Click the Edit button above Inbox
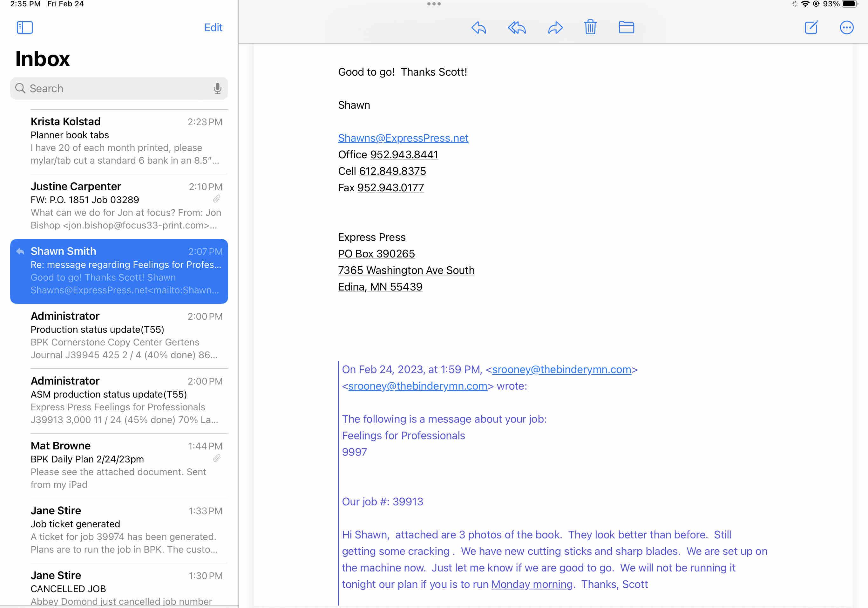 coord(213,27)
